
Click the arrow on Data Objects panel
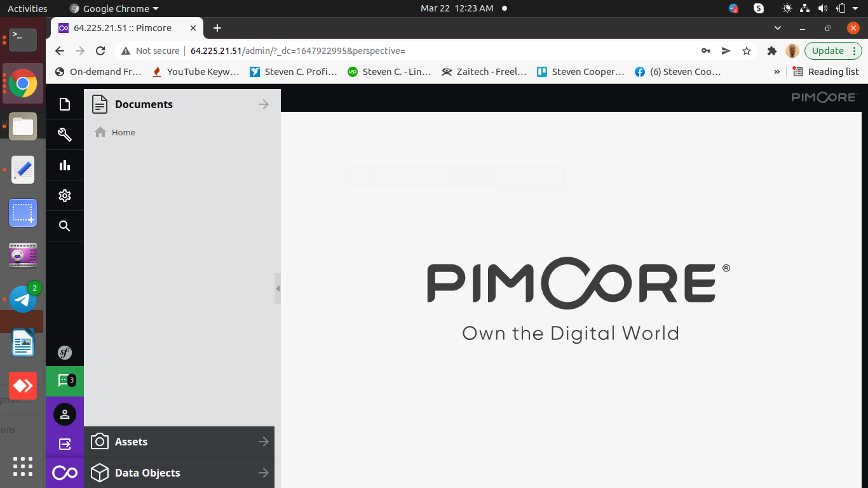pos(264,473)
